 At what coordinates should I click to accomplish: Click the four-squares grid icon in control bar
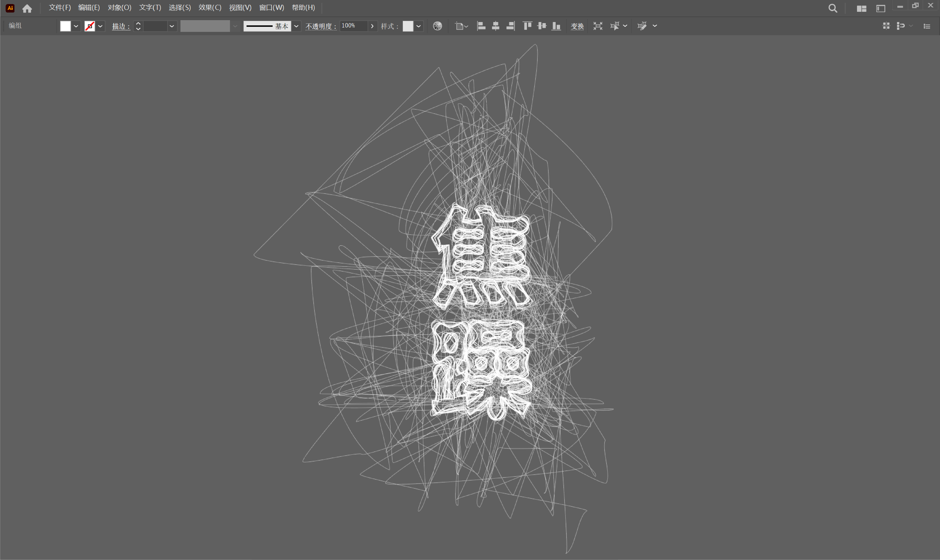coord(886,26)
